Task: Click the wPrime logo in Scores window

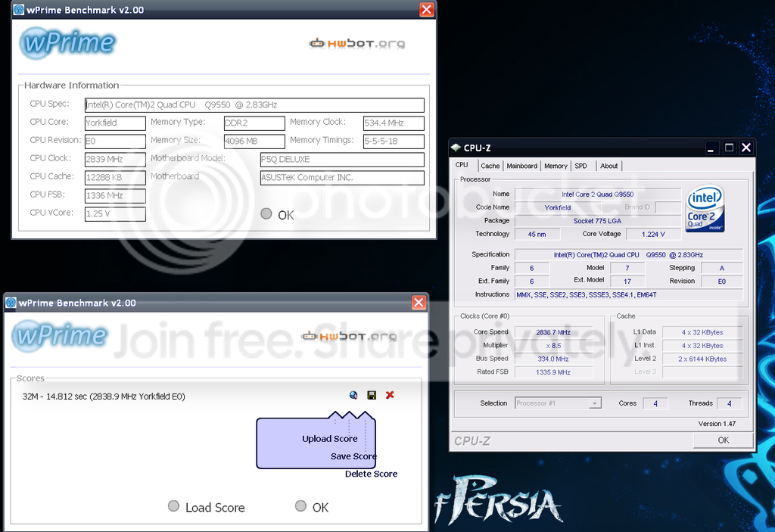Action: (60, 336)
